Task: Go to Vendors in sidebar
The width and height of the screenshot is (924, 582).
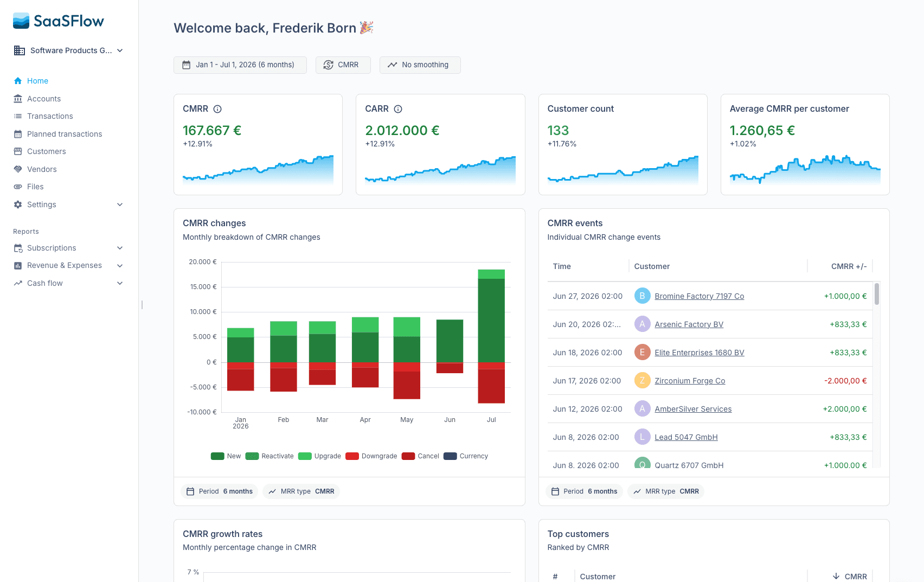Action: 42,169
